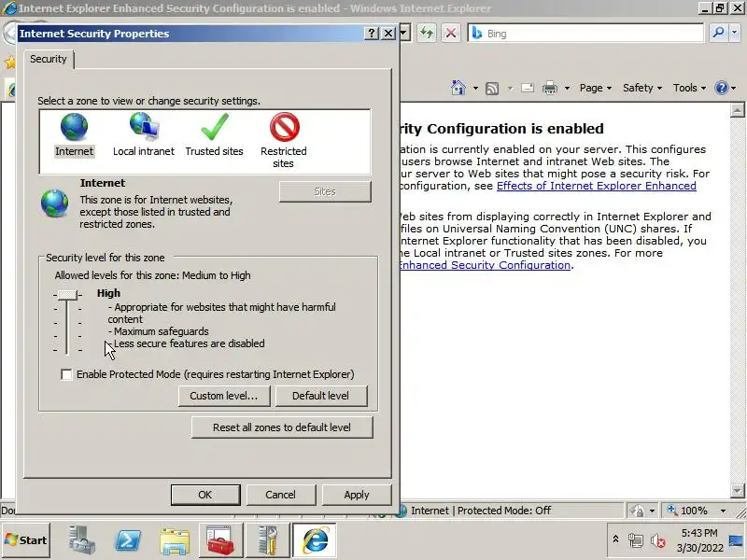Click the Show desktop button
The height and width of the screenshot is (560, 747).
point(737,540)
